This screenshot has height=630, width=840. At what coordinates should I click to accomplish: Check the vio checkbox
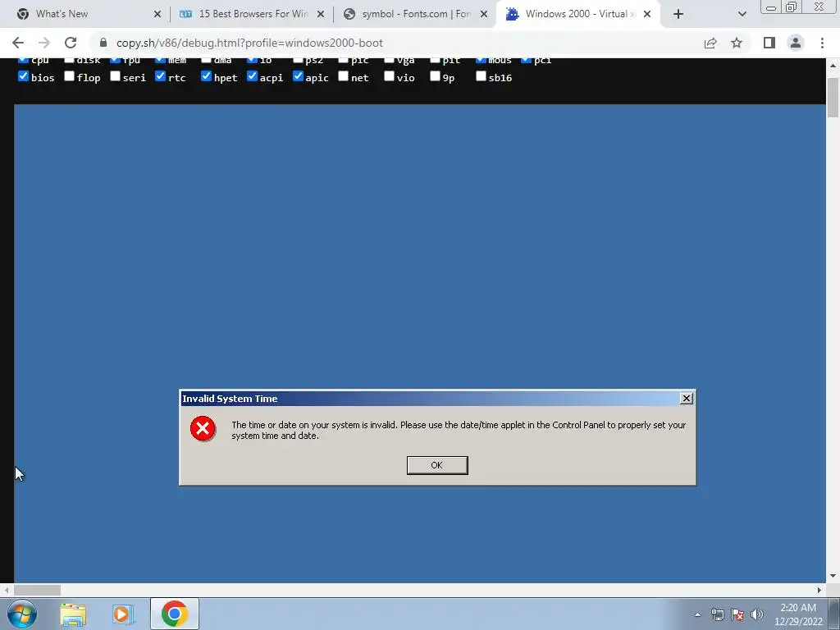point(390,76)
